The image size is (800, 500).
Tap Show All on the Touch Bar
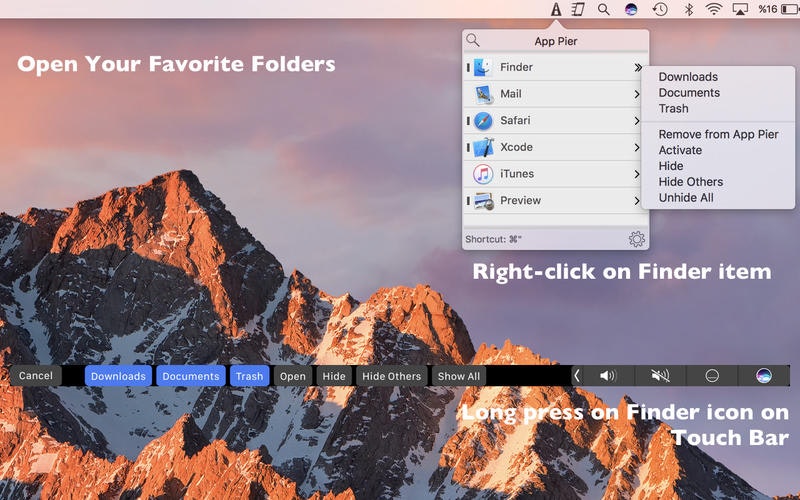click(x=459, y=376)
